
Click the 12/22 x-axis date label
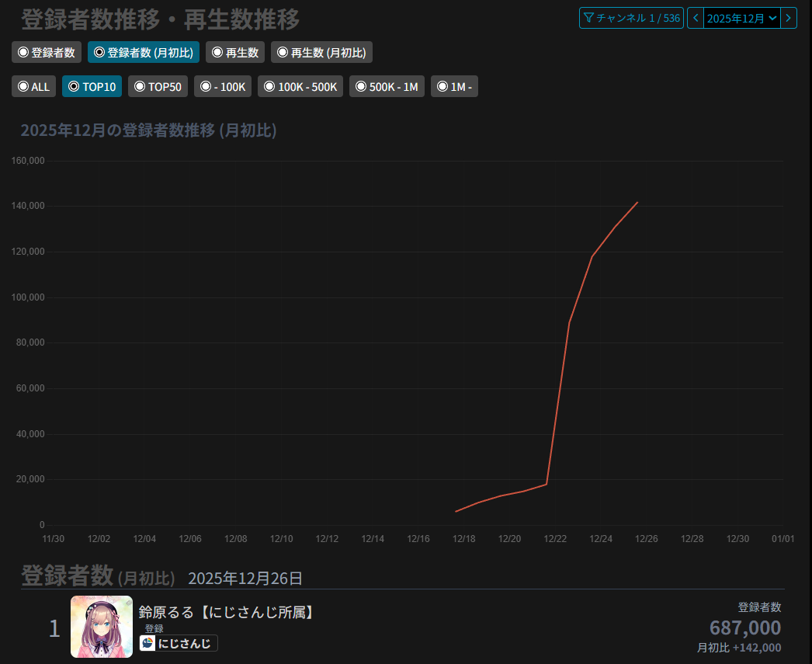click(555, 539)
